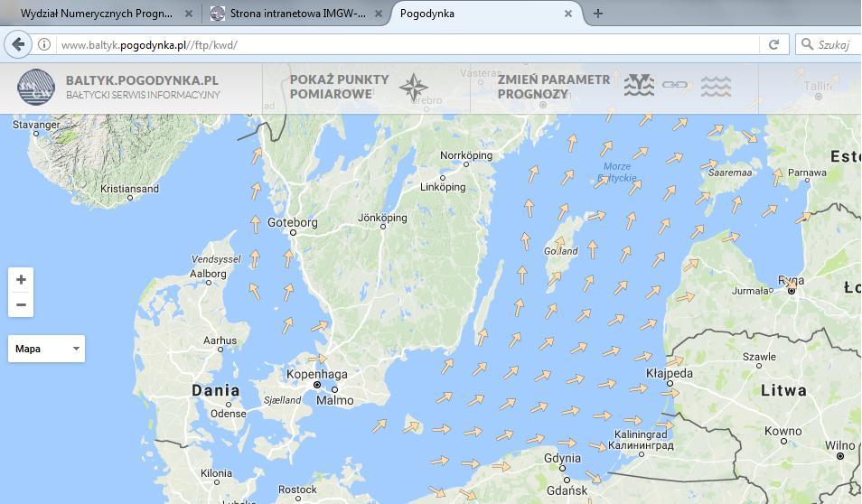Select the Pogodynka browser tab

coord(427,14)
